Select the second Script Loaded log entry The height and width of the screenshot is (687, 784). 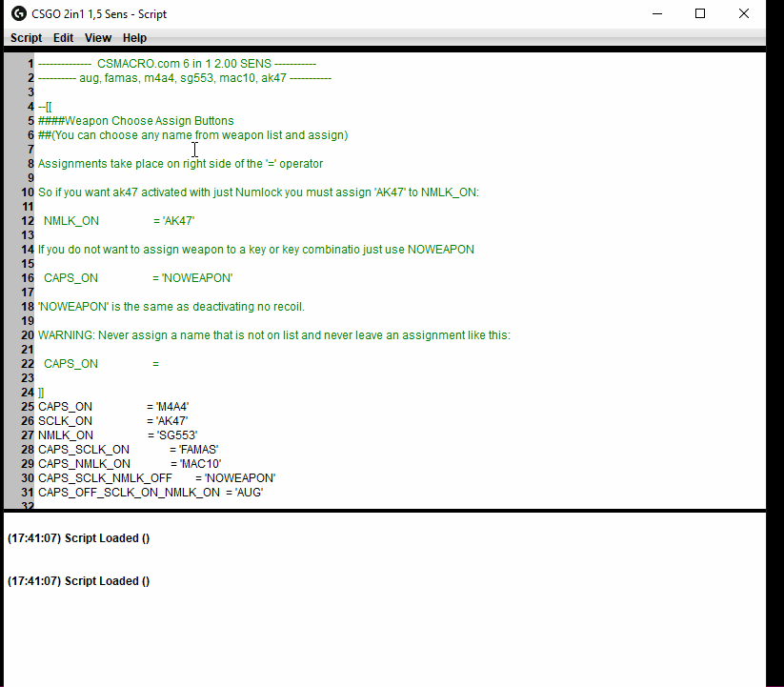click(x=78, y=581)
